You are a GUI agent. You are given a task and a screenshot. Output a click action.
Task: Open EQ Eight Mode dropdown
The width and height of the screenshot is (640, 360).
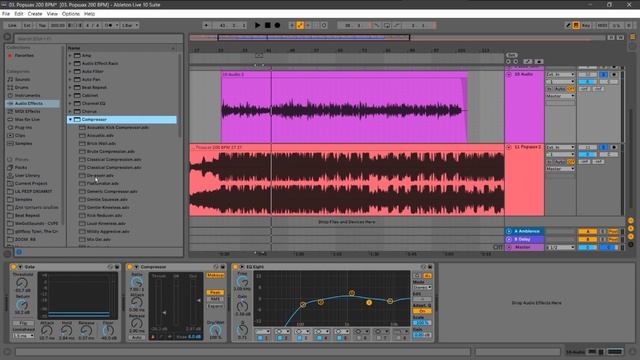tap(422, 287)
